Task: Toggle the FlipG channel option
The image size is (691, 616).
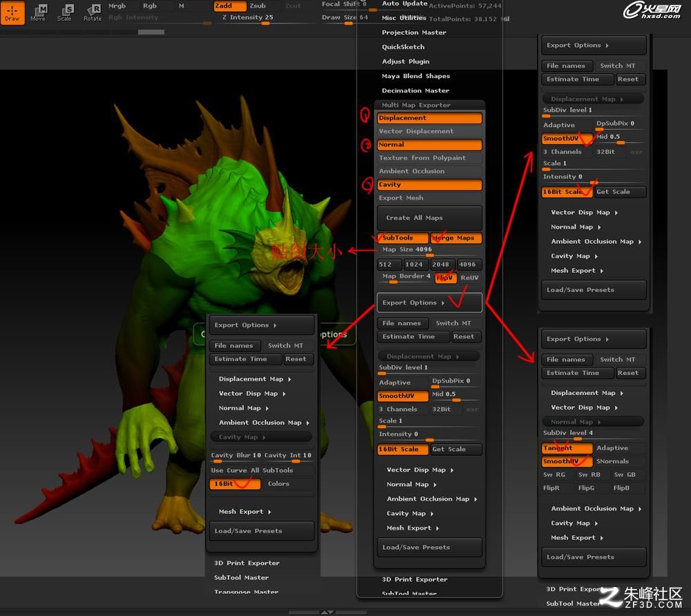Action: click(593, 488)
